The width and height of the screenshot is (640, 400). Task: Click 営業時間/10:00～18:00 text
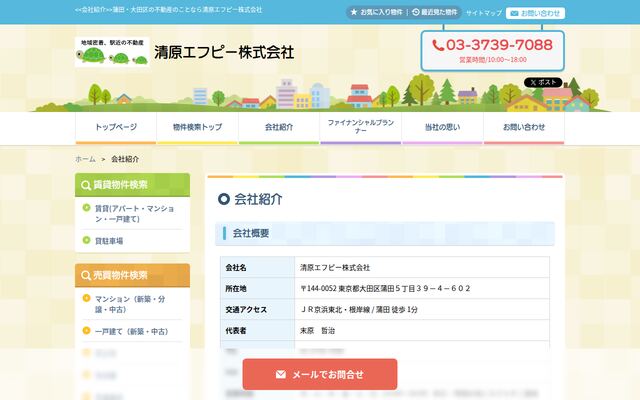click(x=493, y=60)
